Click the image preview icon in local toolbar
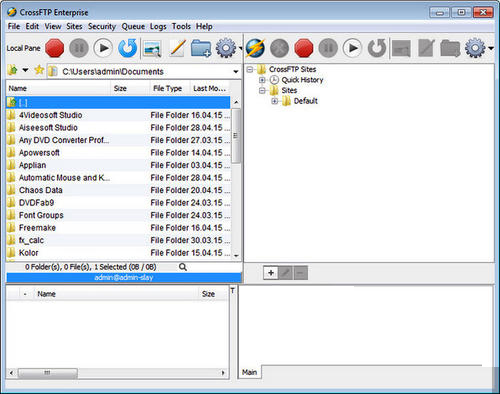This screenshot has width=500, height=394. pos(152,49)
